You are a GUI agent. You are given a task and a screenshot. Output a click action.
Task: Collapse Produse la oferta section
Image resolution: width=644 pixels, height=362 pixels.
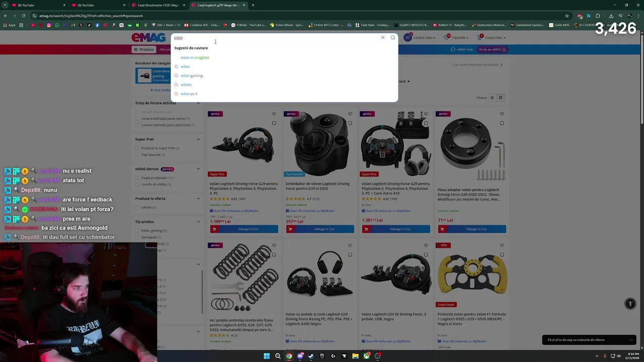pyautogui.click(x=198, y=199)
